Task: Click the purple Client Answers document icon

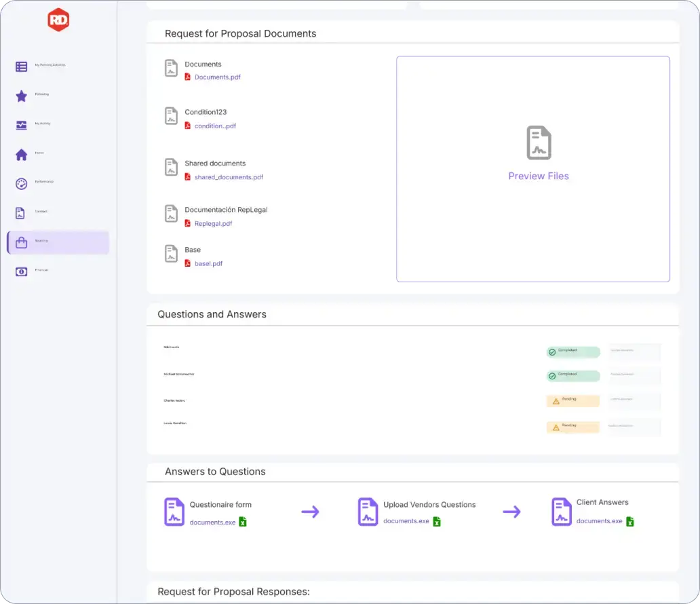Action: pos(562,512)
